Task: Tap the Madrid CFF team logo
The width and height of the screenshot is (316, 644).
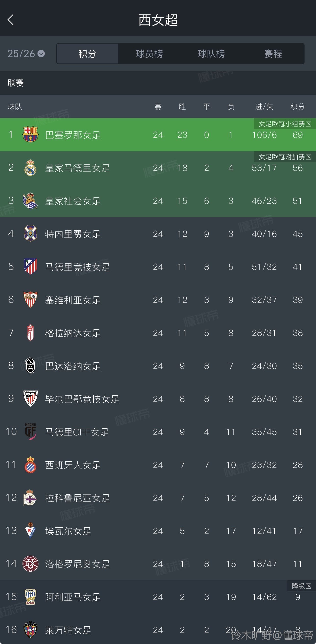Action: click(x=30, y=432)
